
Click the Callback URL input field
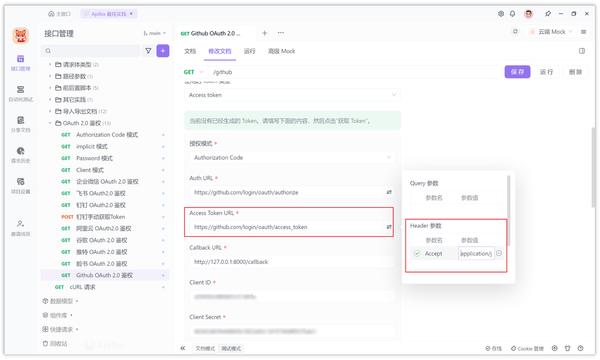click(292, 262)
